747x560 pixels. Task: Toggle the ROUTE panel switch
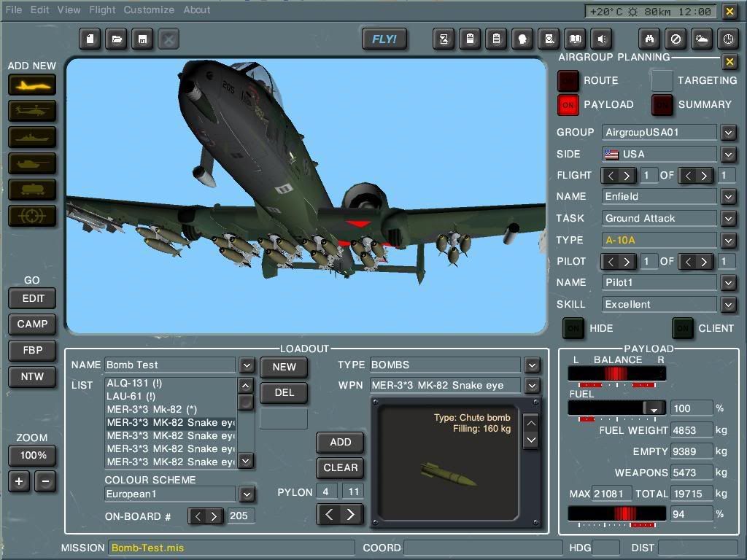click(568, 80)
